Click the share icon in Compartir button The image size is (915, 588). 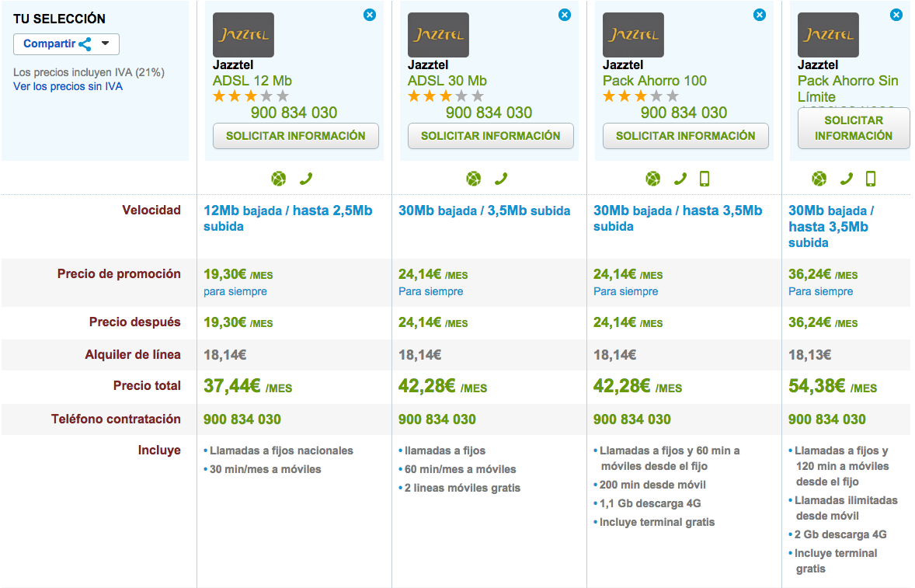click(x=85, y=43)
